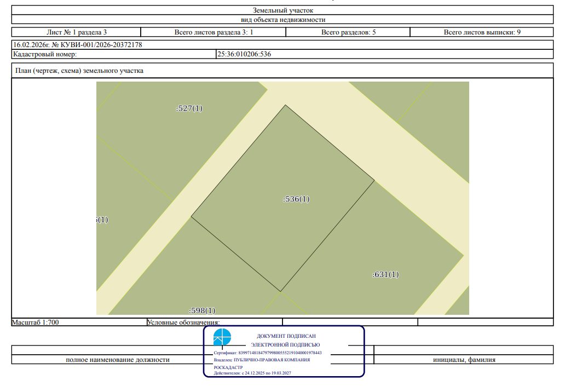
Task: Select parcel label :598(1)
Action: 202,310
